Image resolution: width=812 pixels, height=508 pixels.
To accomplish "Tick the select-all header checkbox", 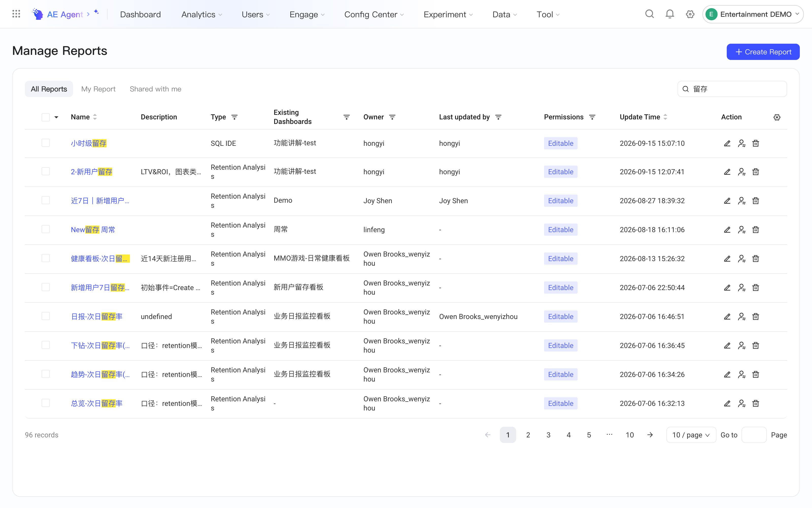I will point(46,117).
